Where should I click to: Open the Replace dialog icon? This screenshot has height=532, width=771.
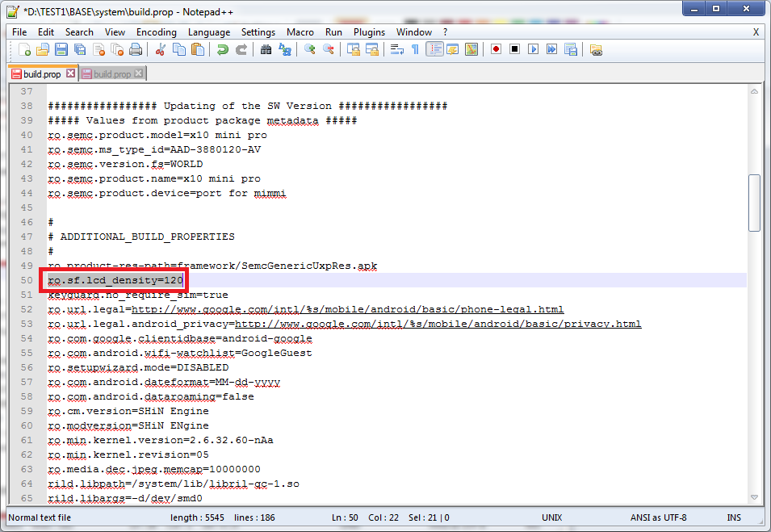(285, 50)
